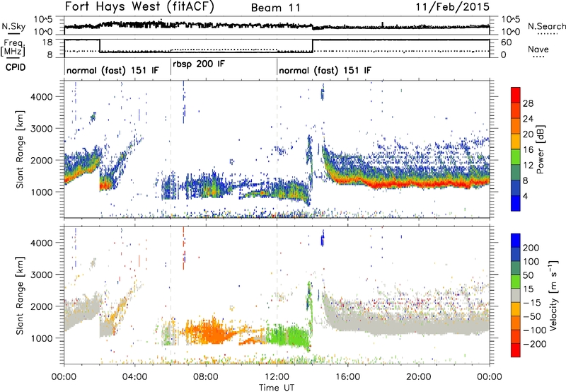Screen dimensions: 566x392
Task: Click the 'CPID' row label
Action: [16, 67]
